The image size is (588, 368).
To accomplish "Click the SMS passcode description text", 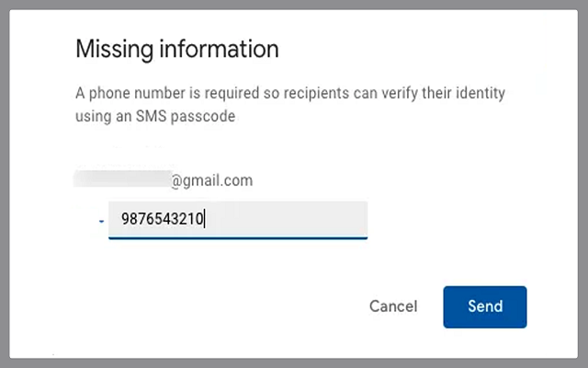I will click(x=289, y=105).
